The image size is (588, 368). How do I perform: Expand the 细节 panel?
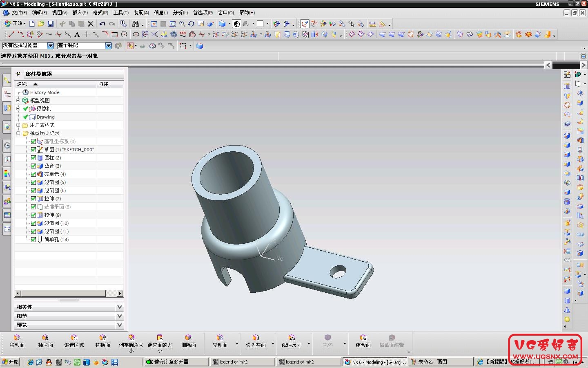(120, 316)
